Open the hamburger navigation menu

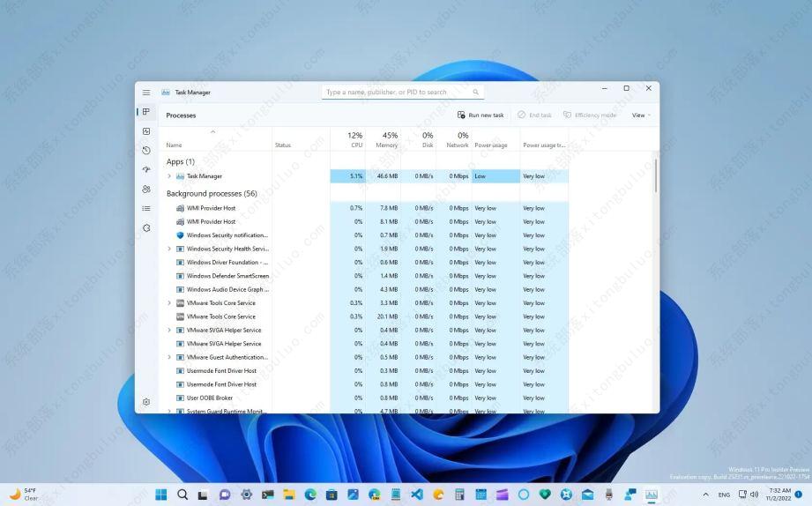click(146, 93)
